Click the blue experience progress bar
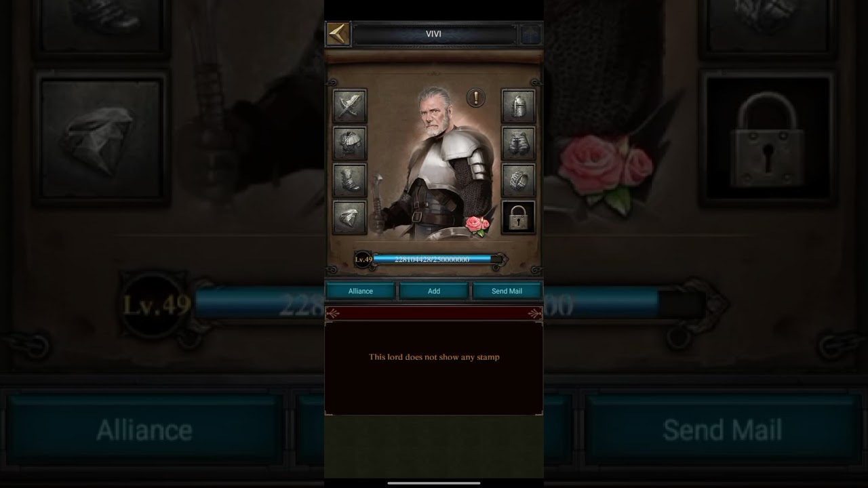 tap(435, 259)
